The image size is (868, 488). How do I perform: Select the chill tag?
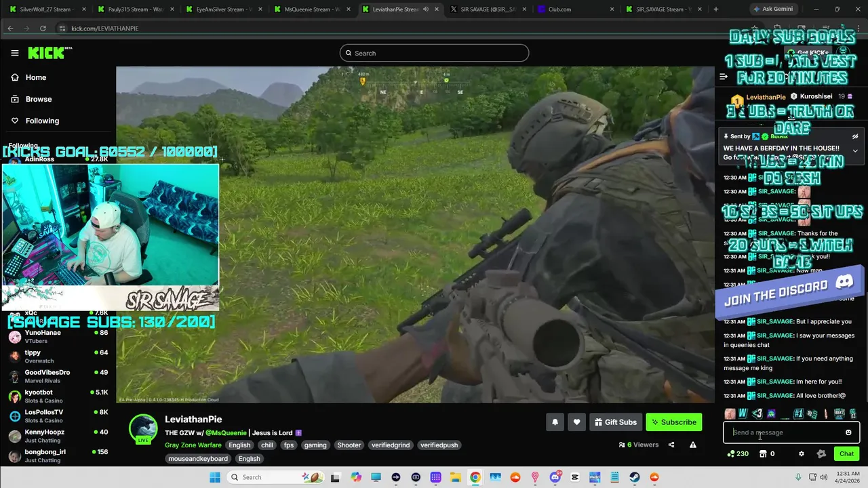(267, 445)
